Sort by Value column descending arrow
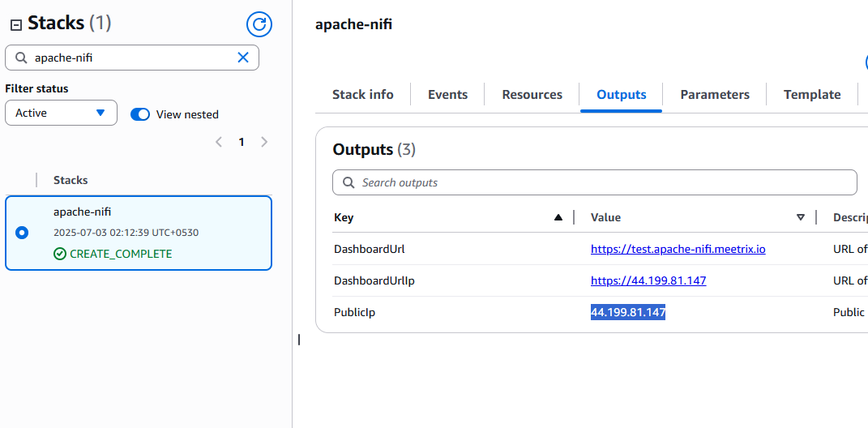This screenshot has width=868, height=428. pos(801,217)
